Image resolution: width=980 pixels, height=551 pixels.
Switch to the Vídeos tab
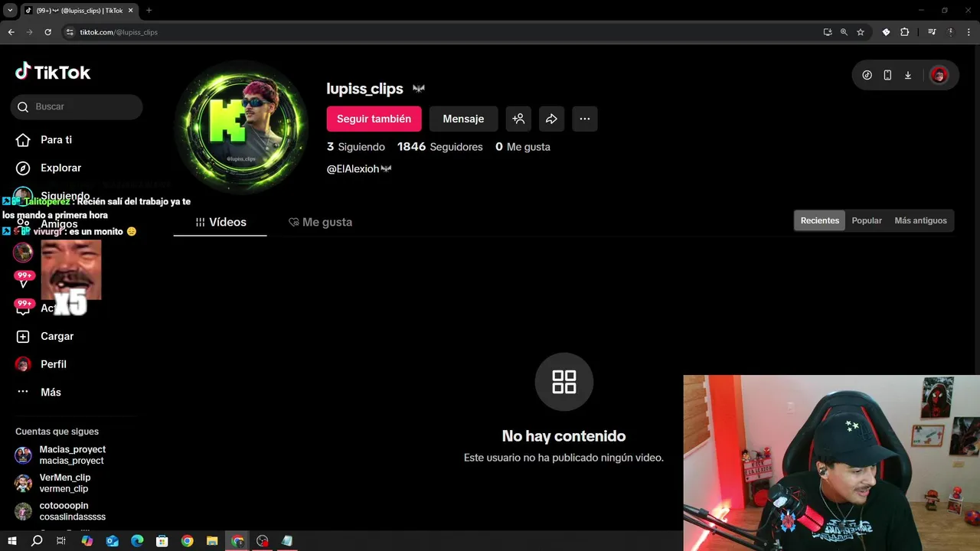(x=220, y=222)
